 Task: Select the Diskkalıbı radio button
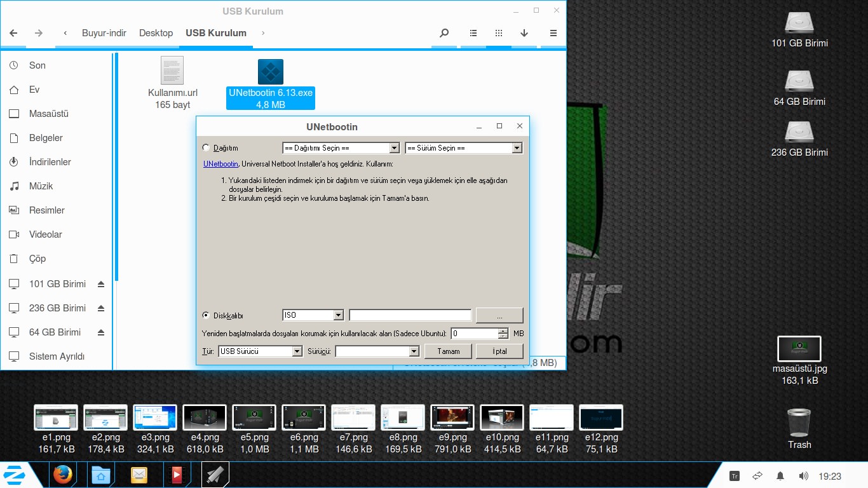pos(206,315)
